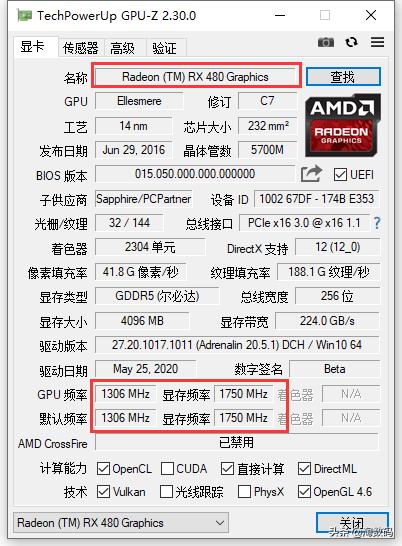Toggle the DirectML checkbox
This screenshot has height=546, width=402.
tap(304, 469)
